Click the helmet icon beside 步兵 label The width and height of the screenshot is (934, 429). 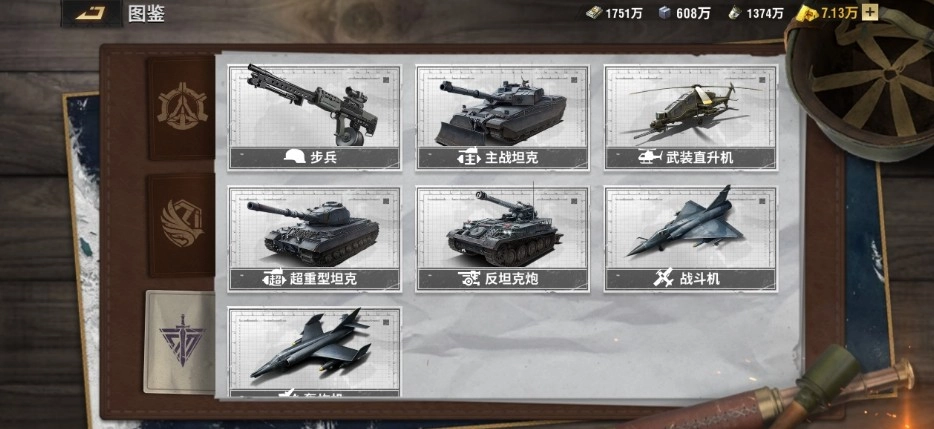coord(294,157)
